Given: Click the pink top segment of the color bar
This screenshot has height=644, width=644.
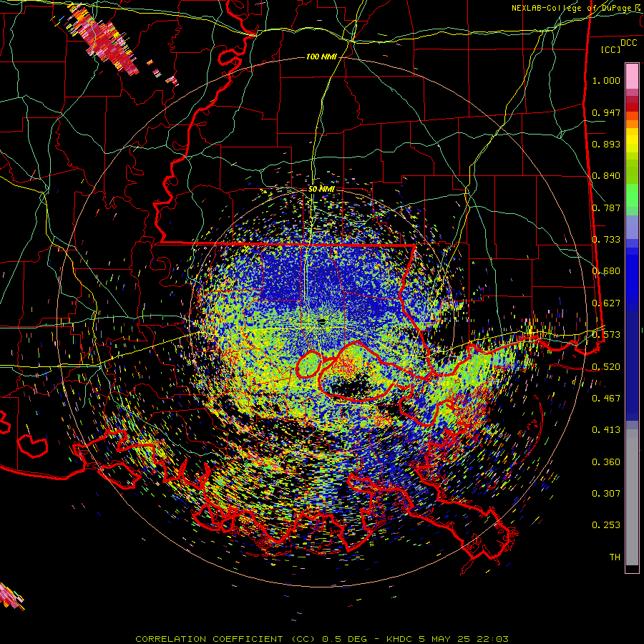Looking at the screenshot, I should [632, 77].
